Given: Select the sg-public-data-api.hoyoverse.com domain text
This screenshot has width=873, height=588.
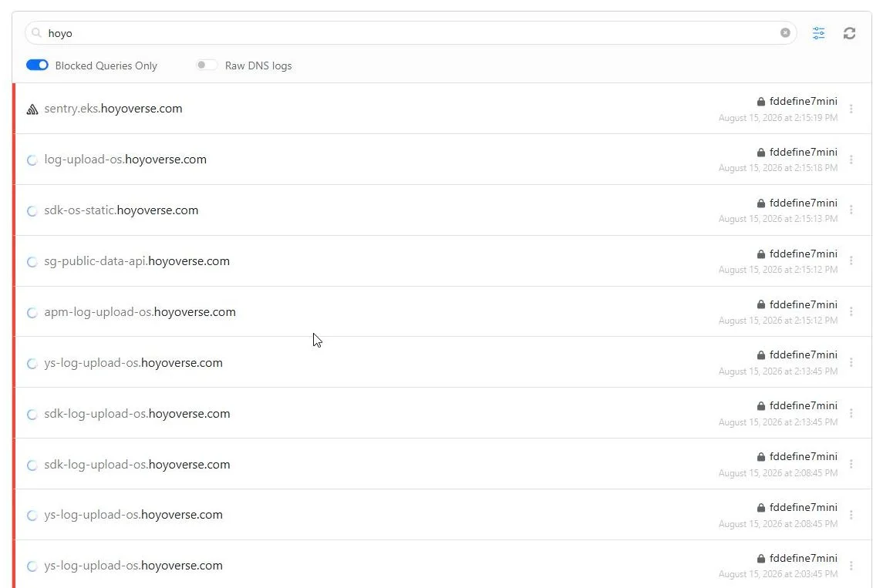Looking at the screenshot, I should click(x=137, y=261).
